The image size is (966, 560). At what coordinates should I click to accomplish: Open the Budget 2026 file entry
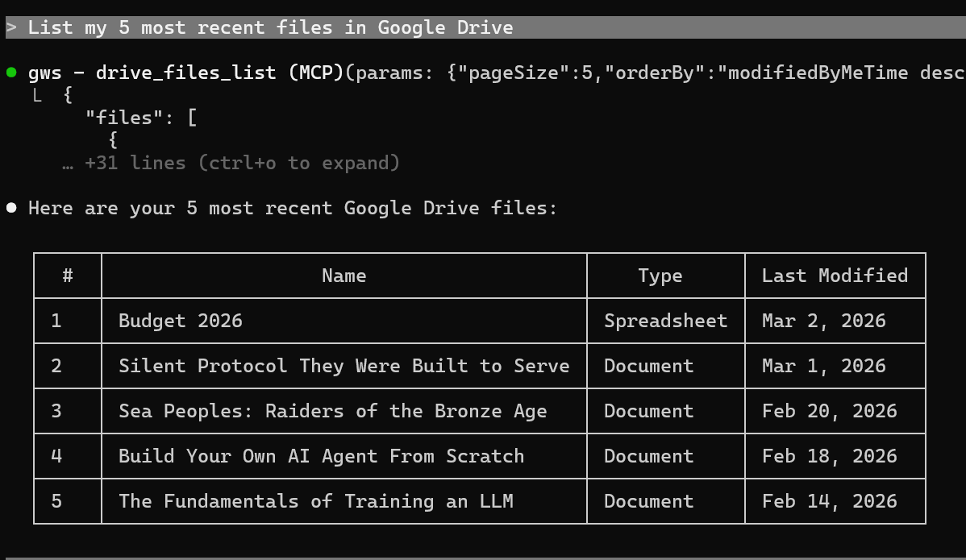(x=181, y=321)
